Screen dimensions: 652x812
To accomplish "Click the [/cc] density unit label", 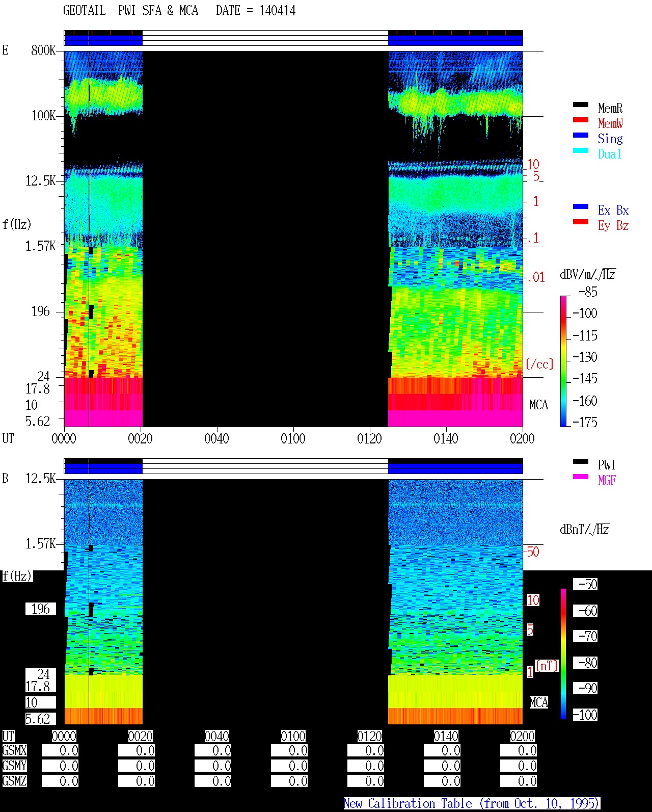I will coord(539,364).
